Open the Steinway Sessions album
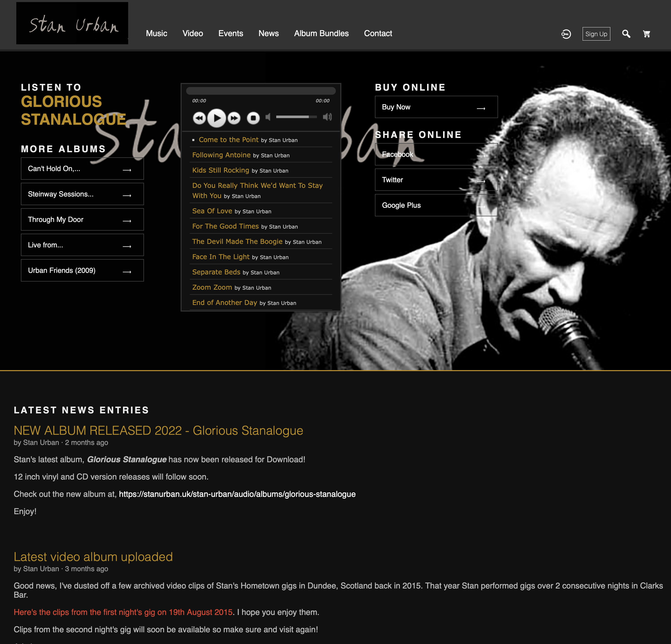This screenshot has width=671, height=644. click(x=82, y=194)
